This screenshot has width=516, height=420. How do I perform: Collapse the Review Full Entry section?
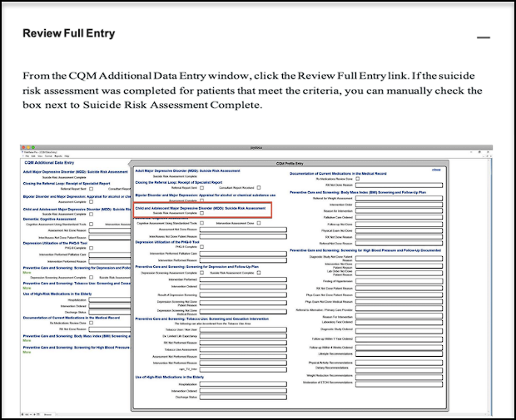(x=484, y=37)
